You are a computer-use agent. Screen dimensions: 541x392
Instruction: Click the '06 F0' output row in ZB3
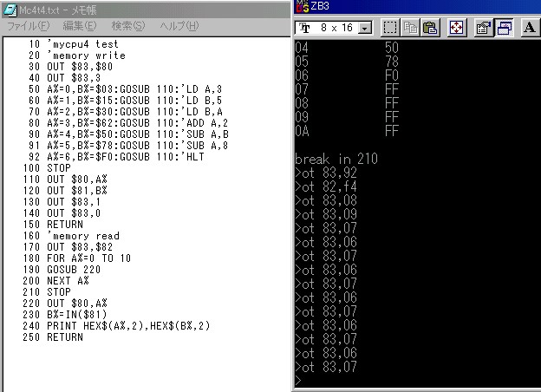pyautogui.click(x=347, y=75)
